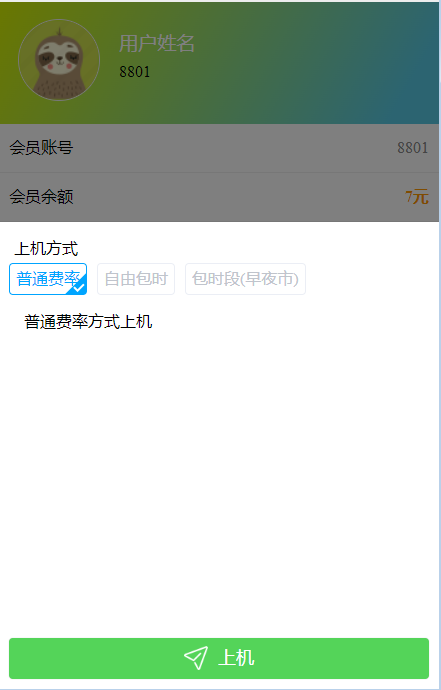Click empty space right of 包时段(早夜市) option

(370, 279)
